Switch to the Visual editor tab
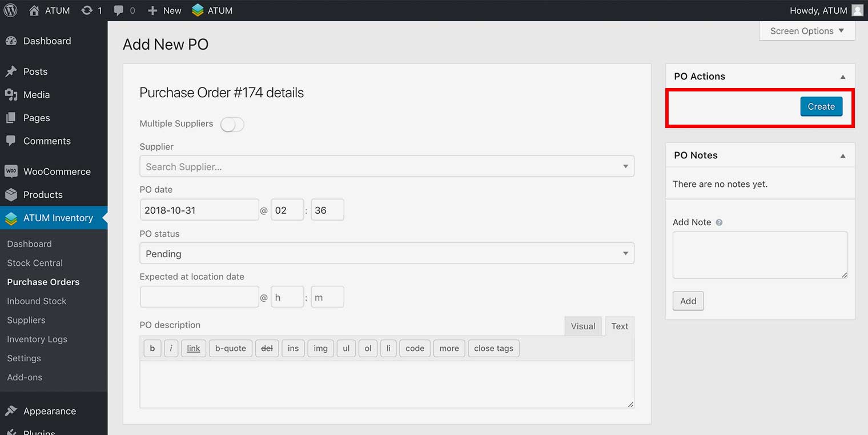 [582, 326]
